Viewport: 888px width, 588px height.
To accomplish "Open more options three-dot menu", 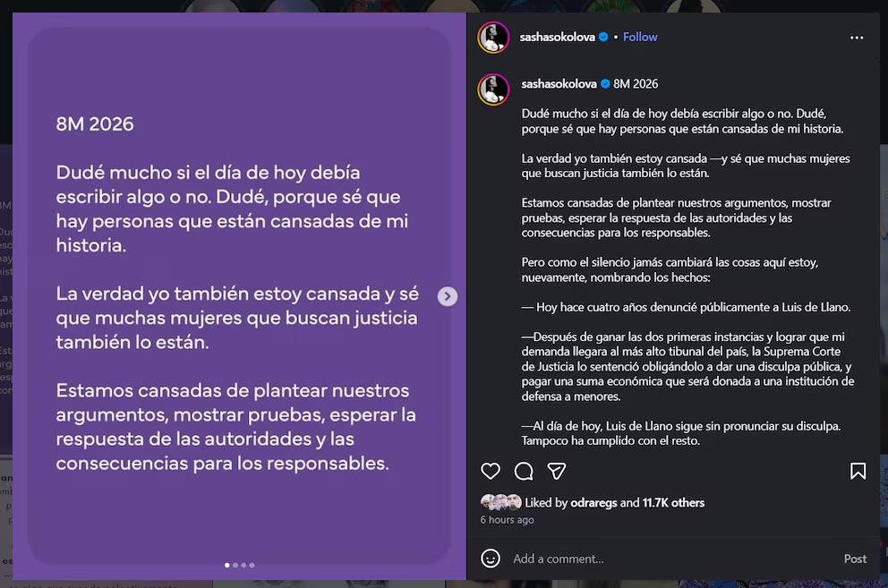I will pos(857,38).
